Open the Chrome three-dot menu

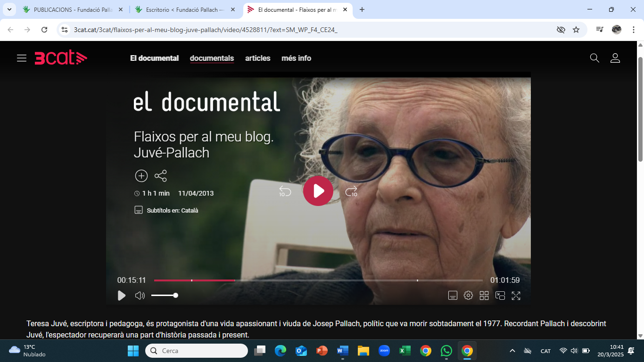click(x=633, y=30)
